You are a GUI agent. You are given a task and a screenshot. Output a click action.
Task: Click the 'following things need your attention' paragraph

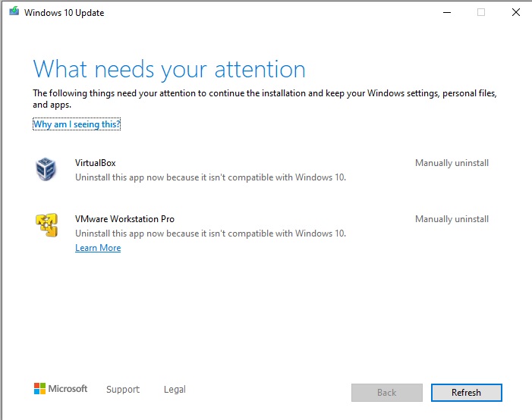265,99
